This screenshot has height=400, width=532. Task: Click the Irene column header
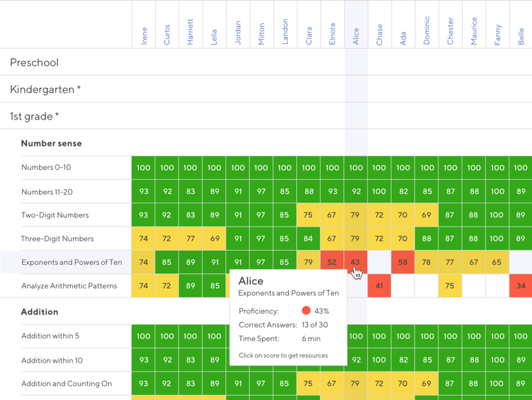(145, 35)
